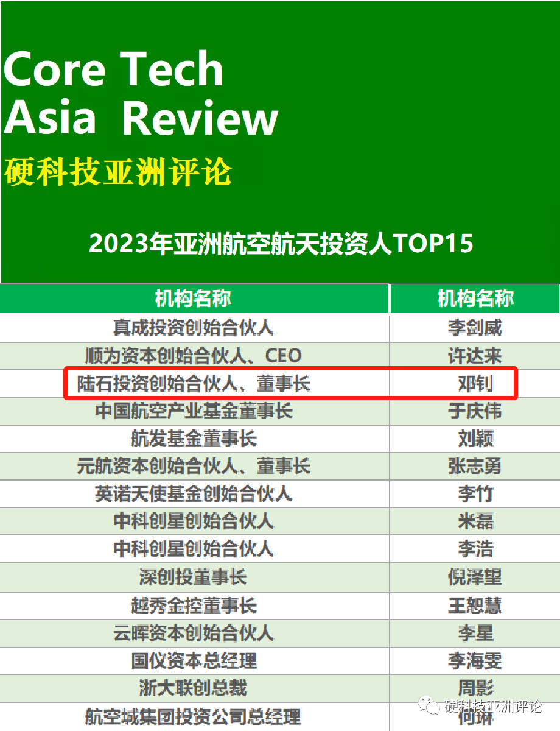
Task: Click the name 李剑威
Action: click(475, 328)
